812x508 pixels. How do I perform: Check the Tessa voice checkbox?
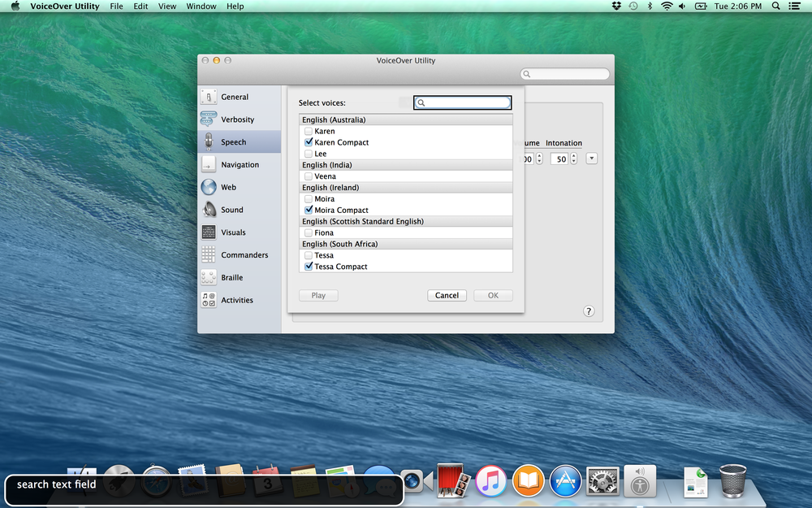(309, 255)
